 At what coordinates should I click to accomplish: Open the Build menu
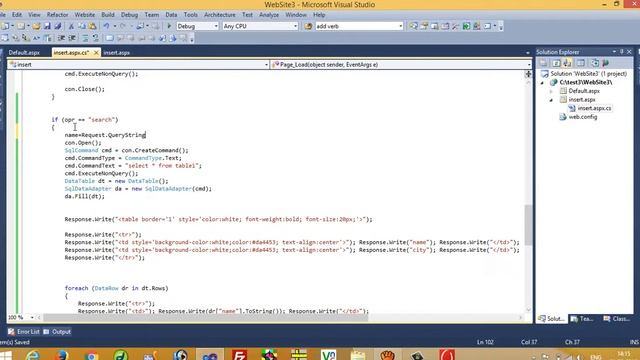(x=108, y=15)
